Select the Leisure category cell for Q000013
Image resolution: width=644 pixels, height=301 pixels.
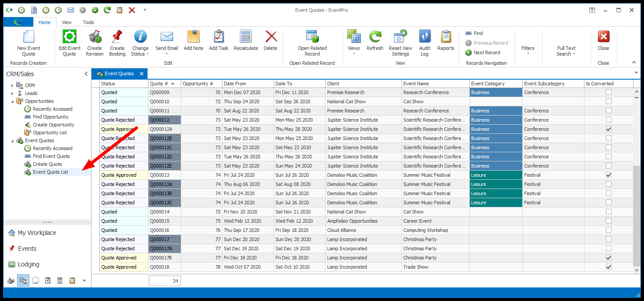(x=496, y=175)
